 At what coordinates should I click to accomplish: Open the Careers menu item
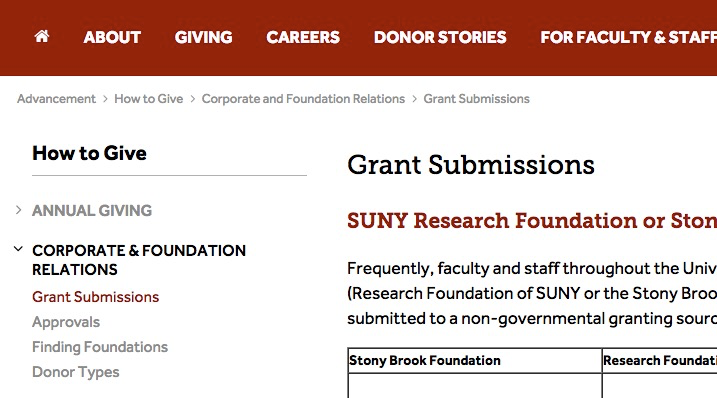[x=303, y=37]
